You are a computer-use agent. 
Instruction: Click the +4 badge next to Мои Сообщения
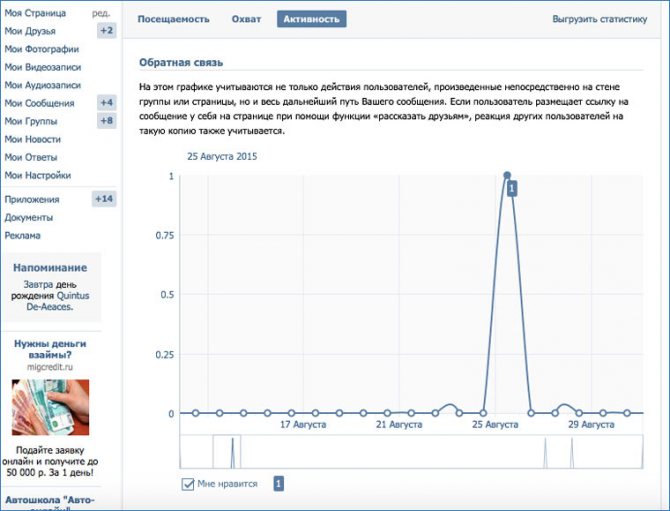[106, 103]
